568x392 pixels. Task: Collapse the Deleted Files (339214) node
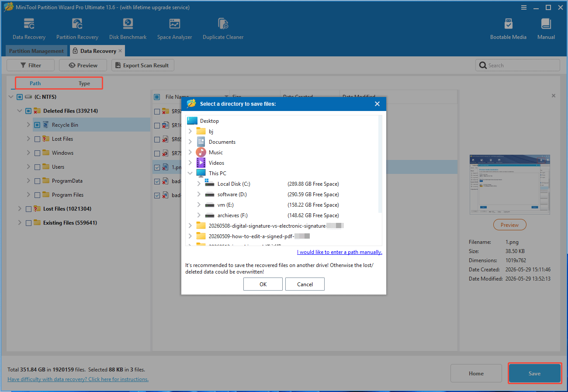click(20, 111)
